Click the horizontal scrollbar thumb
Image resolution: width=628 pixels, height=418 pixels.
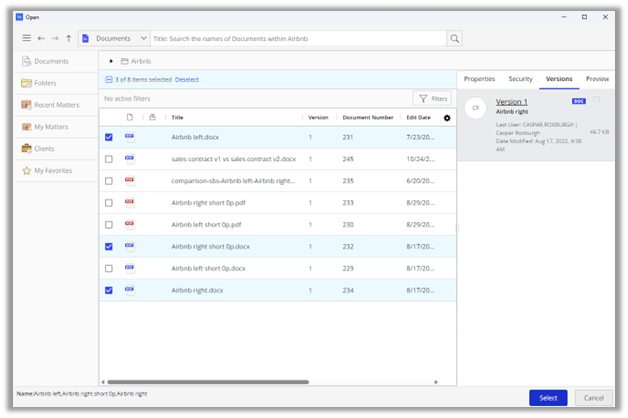(208, 382)
